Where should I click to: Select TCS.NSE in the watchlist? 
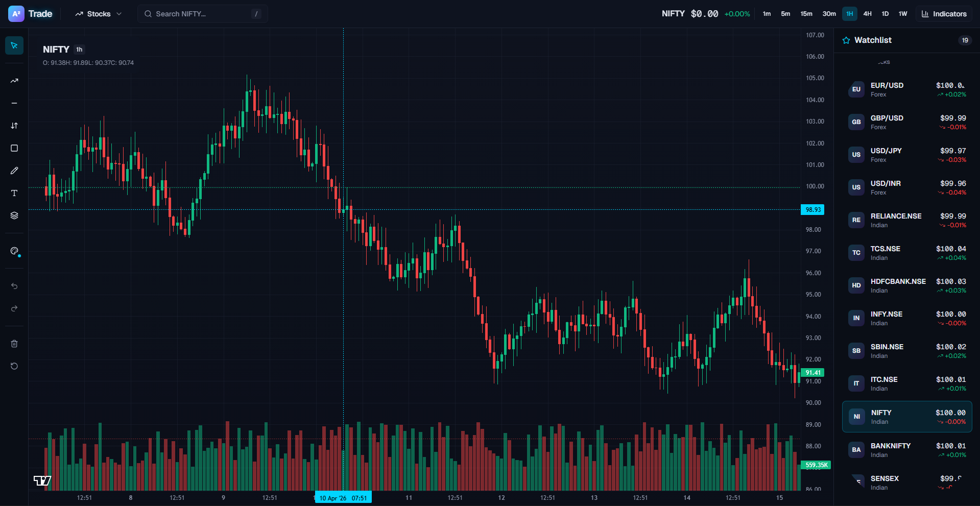click(x=907, y=253)
